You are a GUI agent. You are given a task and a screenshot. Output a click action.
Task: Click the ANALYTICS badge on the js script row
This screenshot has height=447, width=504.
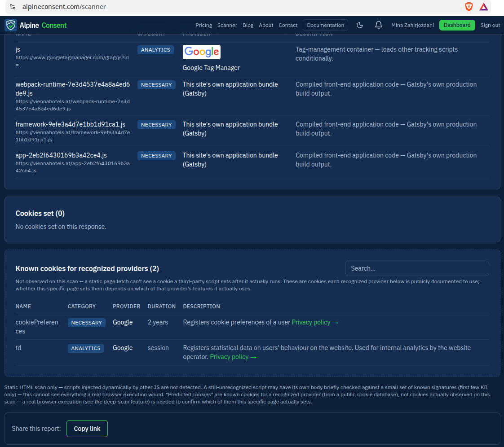click(155, 50)
